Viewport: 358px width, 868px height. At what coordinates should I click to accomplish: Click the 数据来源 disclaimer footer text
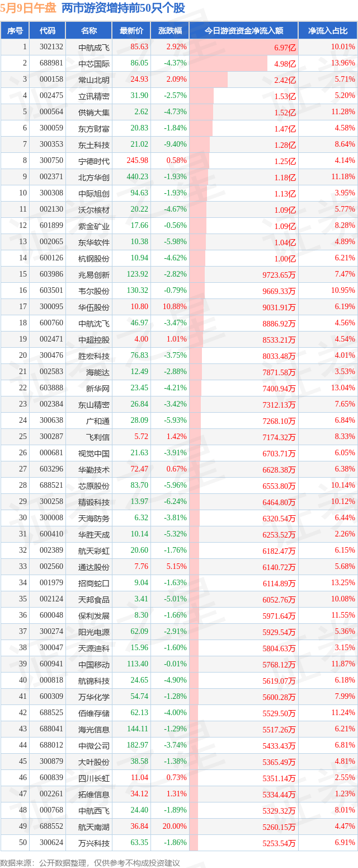point(91,862)
